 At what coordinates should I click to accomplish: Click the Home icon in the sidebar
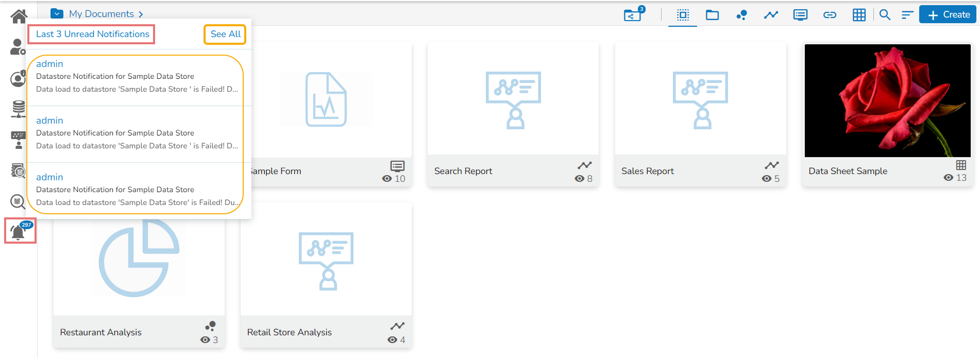coord(19,16)
